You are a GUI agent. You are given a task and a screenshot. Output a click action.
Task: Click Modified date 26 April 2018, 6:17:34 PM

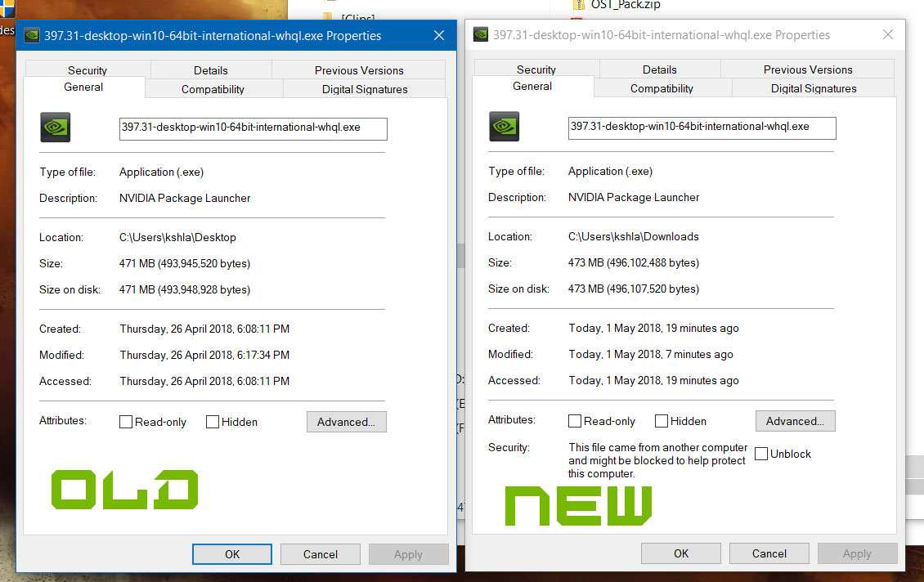(204, 356)
